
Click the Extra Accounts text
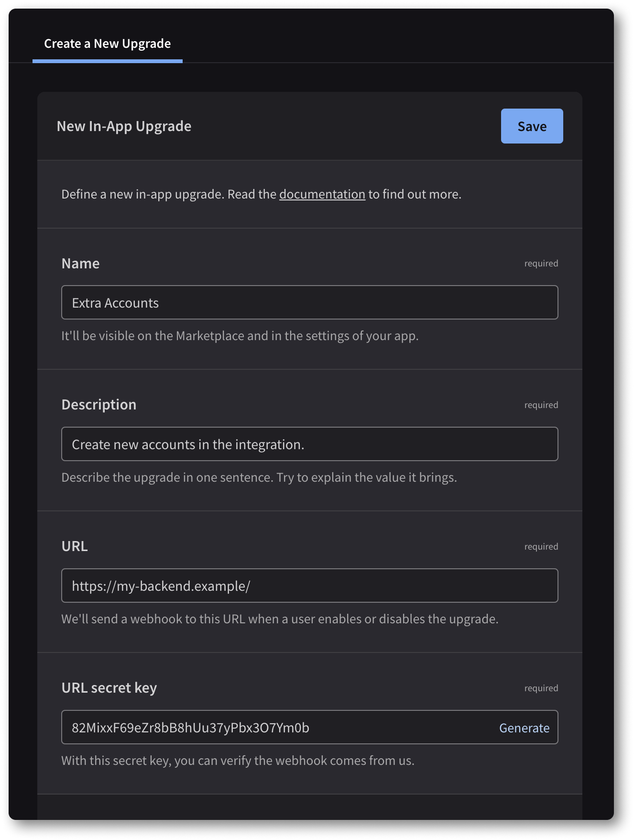point(115,302)
